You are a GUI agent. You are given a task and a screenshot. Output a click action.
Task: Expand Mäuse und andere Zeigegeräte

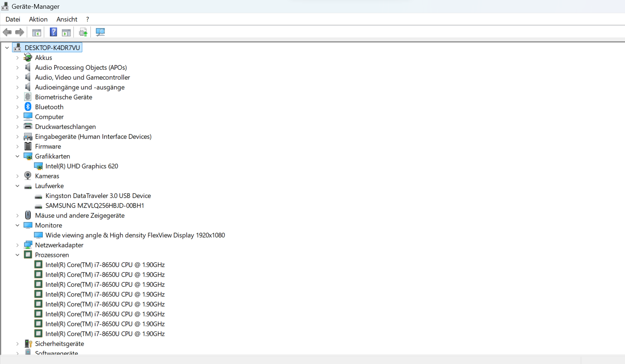tap(17, 215)
